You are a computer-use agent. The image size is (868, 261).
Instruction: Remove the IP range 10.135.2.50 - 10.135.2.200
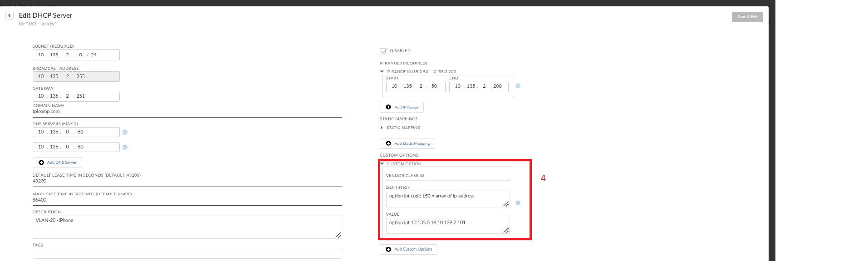point(518,86)
